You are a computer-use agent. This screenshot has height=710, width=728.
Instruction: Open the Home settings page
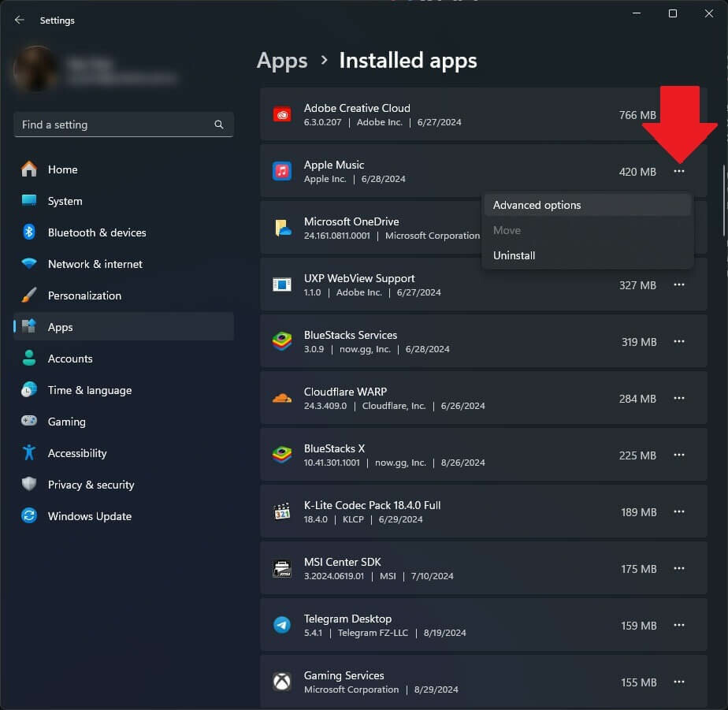[124, 169]
